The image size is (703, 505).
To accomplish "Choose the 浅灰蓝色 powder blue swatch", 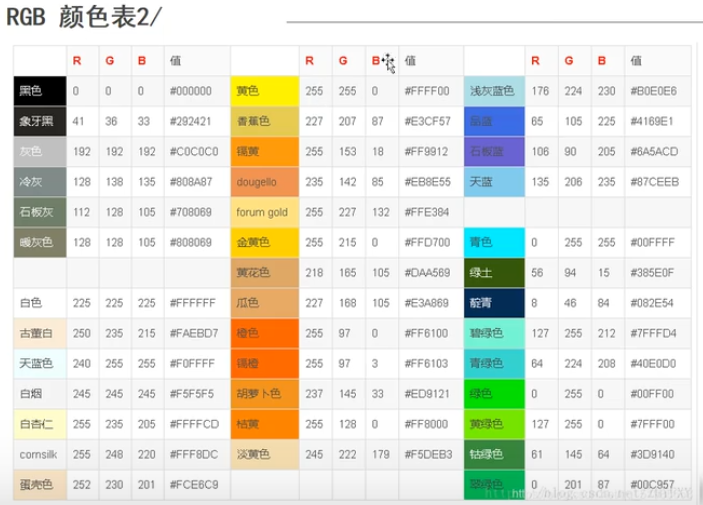I will 494,91.
